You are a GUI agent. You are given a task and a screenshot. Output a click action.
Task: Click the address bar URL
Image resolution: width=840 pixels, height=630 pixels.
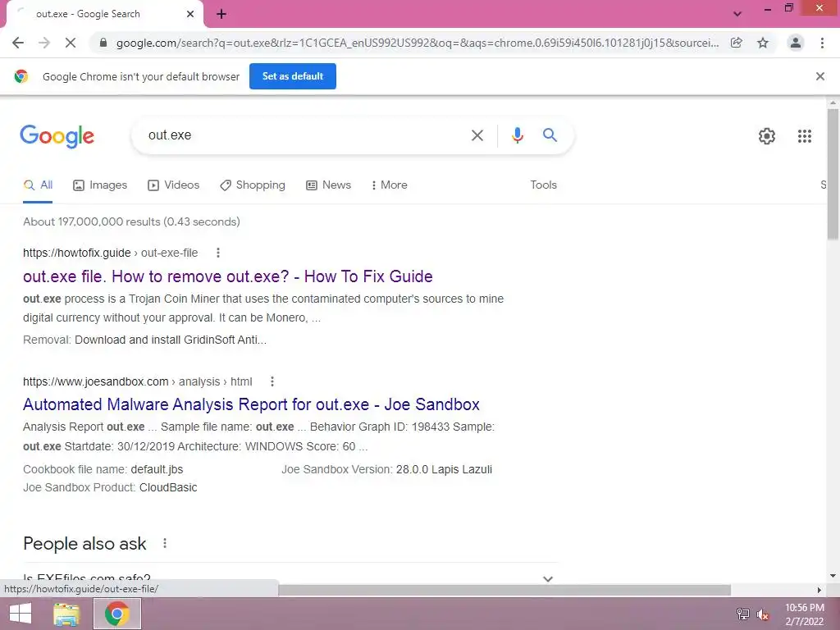(418, 43)
